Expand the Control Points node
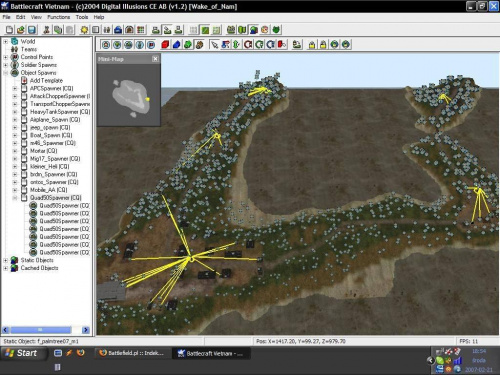This screenshot has height=375, width=500. (6, 57)
